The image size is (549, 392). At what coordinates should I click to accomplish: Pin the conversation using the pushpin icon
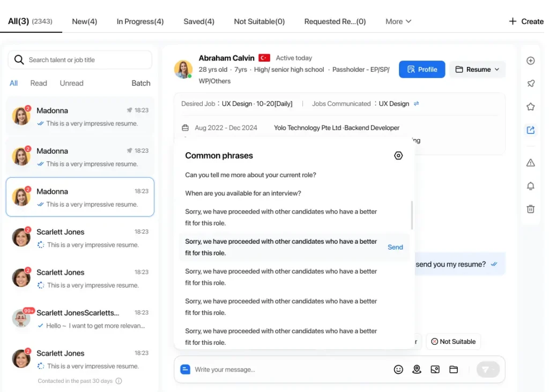[530, 84]
